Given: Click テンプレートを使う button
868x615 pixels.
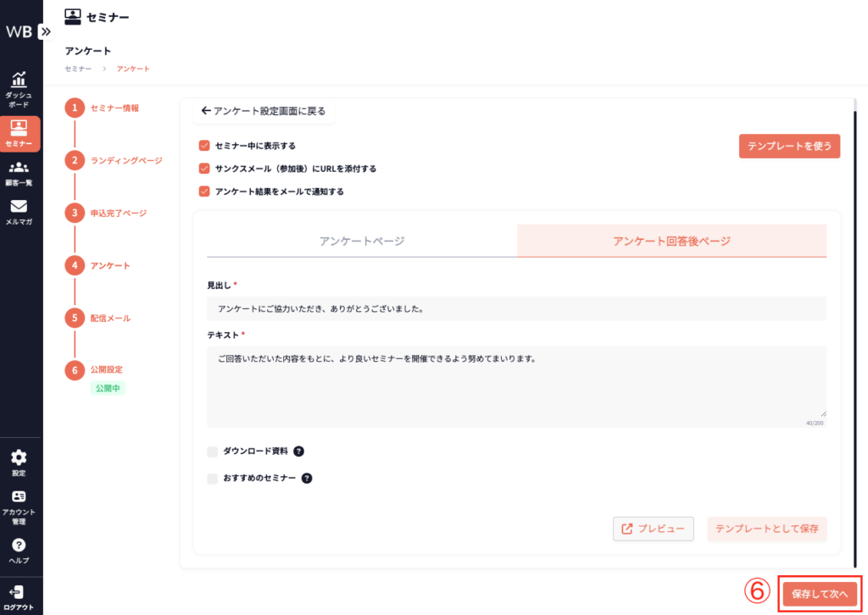Looking at the screenshot, I should pos(789,146).
